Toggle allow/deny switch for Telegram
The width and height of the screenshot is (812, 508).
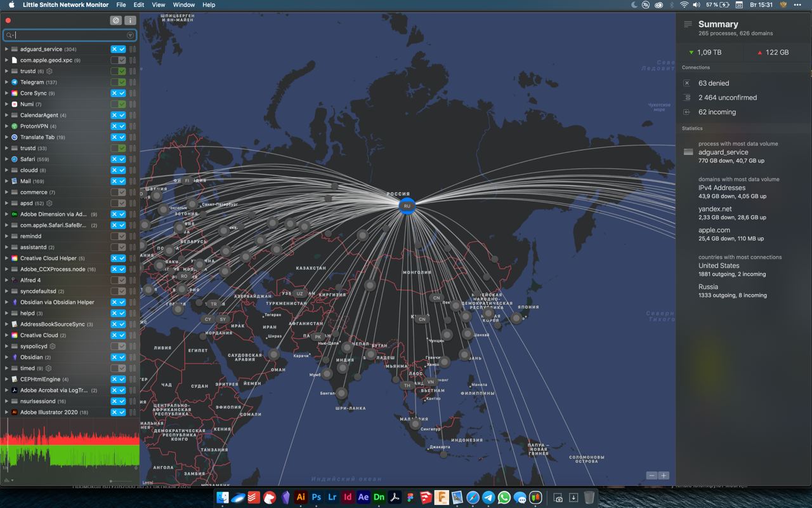[118, 82]
